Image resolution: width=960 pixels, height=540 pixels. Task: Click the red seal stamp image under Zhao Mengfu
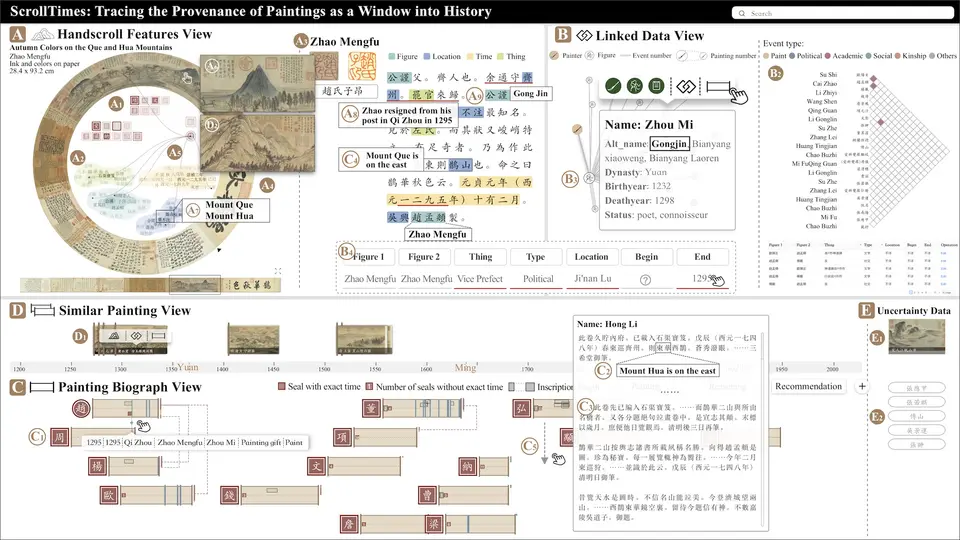click(362, 67)
